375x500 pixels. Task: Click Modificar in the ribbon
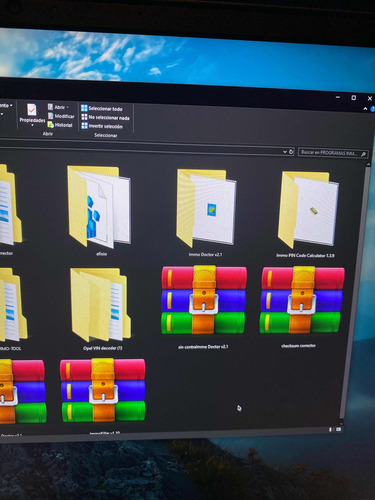(x=61, y=116)
